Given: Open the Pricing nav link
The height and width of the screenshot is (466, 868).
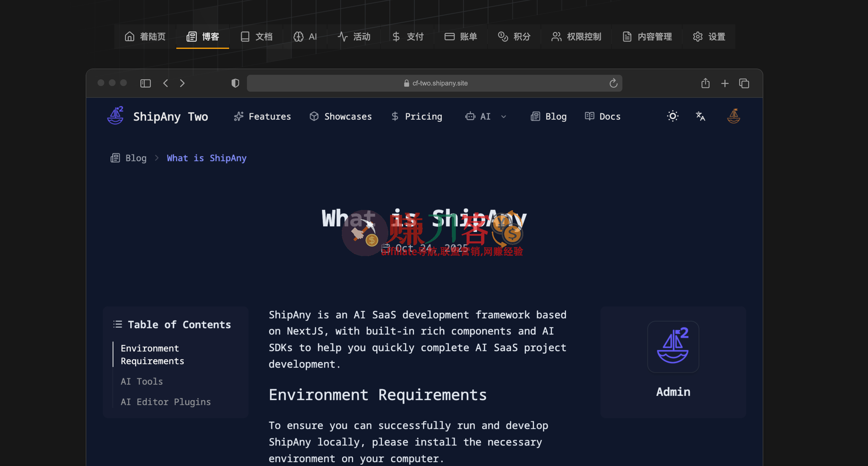Looking at the screenshot, I should pyautogui.click(x=416, y=116).
